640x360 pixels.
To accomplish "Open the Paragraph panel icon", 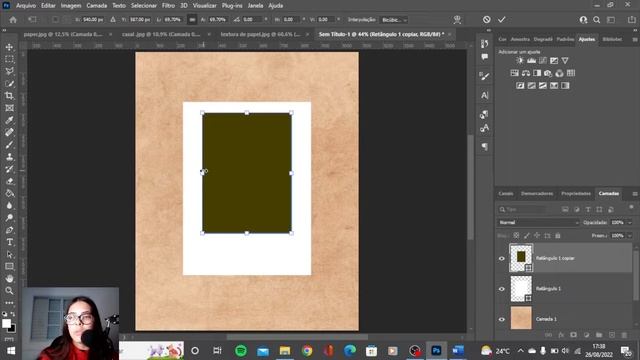I will click(484, 147).
